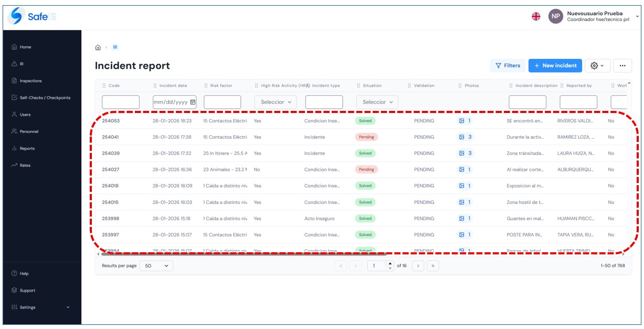Open the table settings gear dropdown
Image resolution: width=644 pixels, height=329 pixels.
point(597,66)
